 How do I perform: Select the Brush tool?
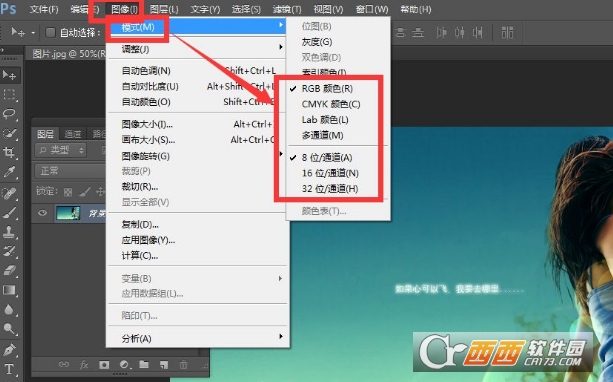click(9, 213)
